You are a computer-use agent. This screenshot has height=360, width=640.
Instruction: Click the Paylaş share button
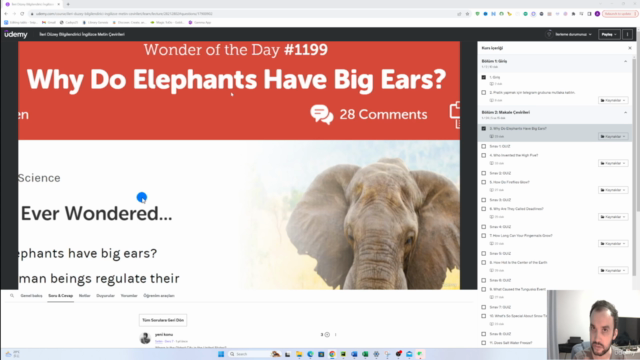coord(609,34)
